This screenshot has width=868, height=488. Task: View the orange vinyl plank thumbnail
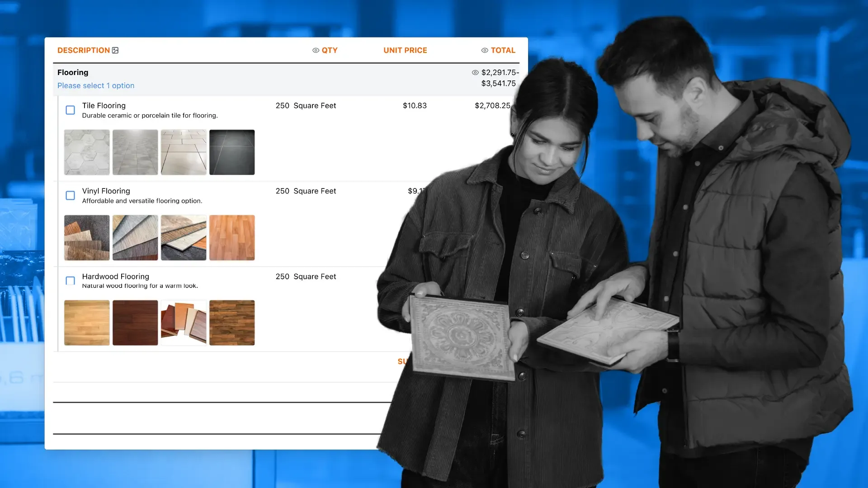point(232,238)
